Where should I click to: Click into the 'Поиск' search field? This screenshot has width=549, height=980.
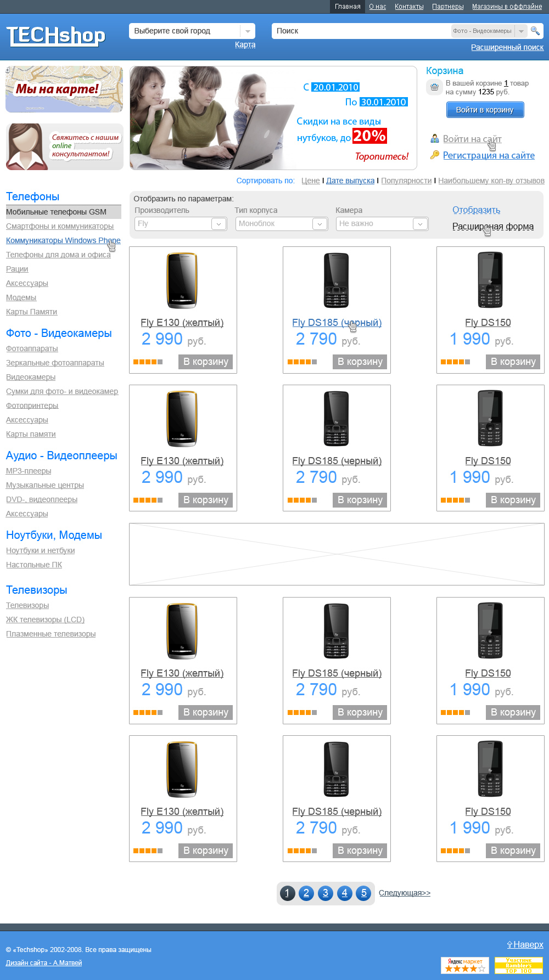tap(360, 31)
